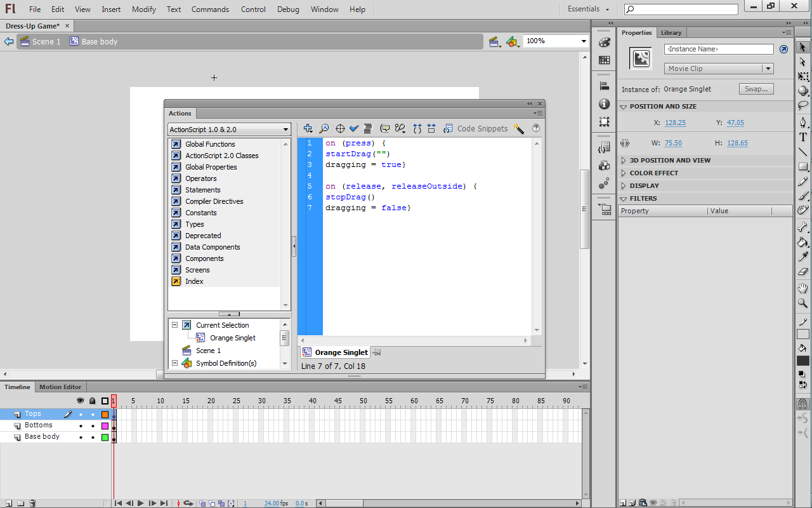
Task: Click the orange Tops layer color swatch
Action: 105,414
